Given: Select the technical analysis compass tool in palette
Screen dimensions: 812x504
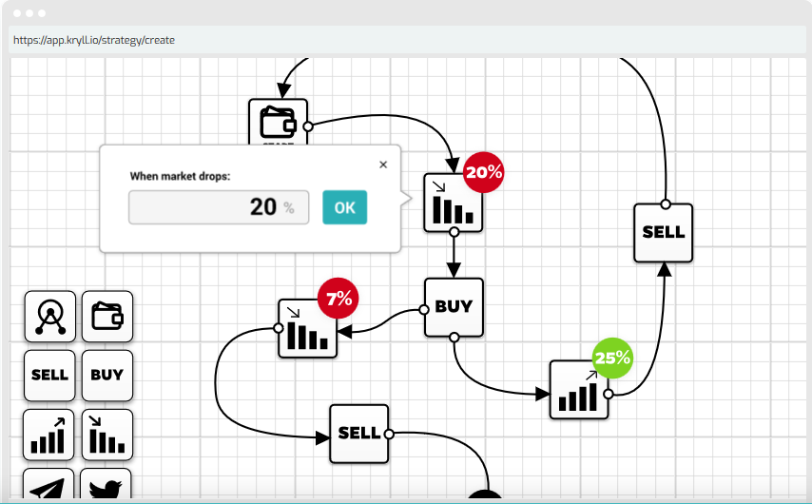Looking at the screenshot, I should [x=50, y=317].
